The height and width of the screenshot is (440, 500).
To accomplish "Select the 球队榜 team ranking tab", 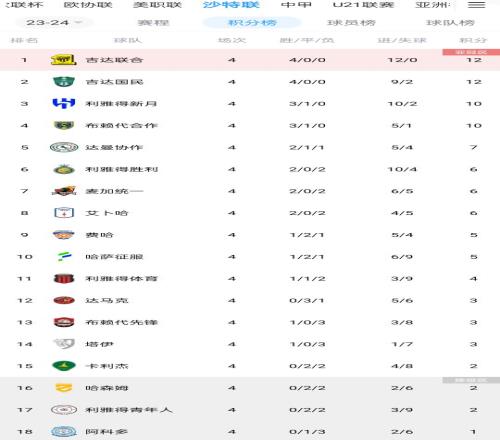I will tap(450, 23).
